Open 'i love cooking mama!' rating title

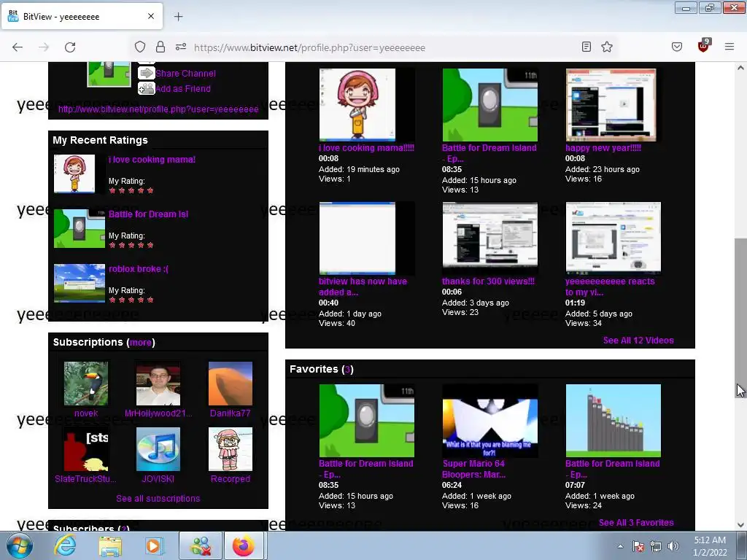[x=152, y=160]
